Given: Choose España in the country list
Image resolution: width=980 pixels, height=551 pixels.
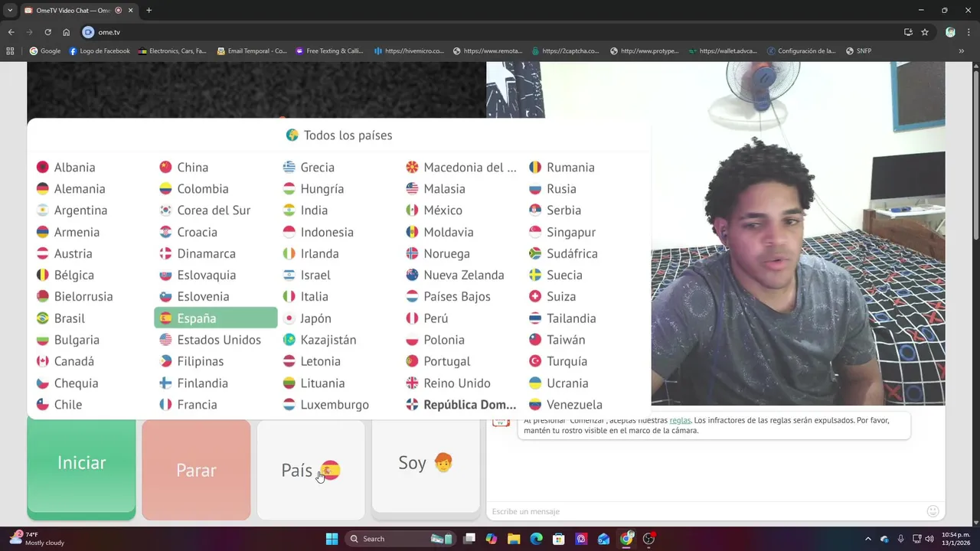Looking at the screenshot, I should click(216, 318).
